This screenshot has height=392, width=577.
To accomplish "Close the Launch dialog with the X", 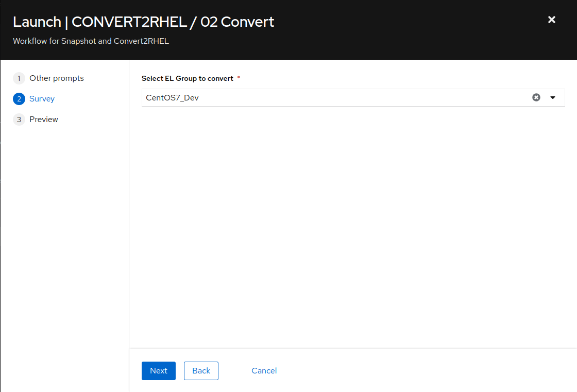I will pos(551,20).
